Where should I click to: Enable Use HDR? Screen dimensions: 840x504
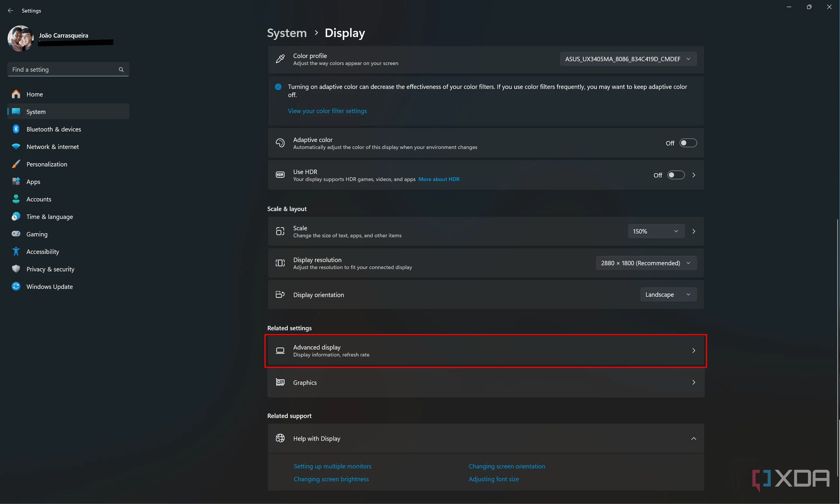pos(676,175)
